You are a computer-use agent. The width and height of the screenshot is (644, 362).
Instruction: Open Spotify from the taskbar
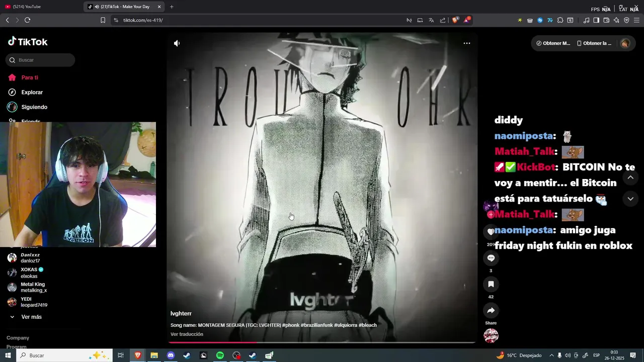tap(220, 355)
